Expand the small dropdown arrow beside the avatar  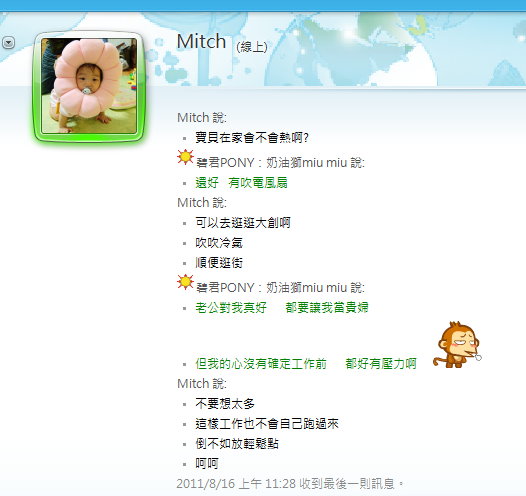[x=8, y=43]
